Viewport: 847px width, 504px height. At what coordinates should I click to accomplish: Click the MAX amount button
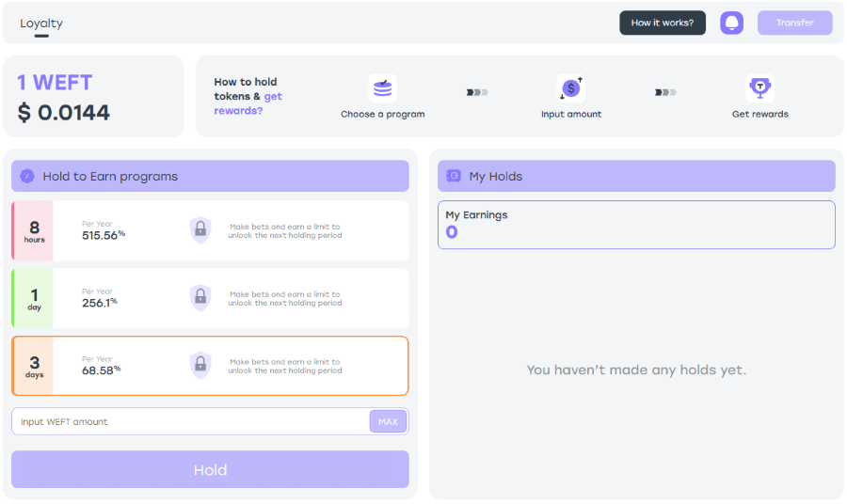388,421
